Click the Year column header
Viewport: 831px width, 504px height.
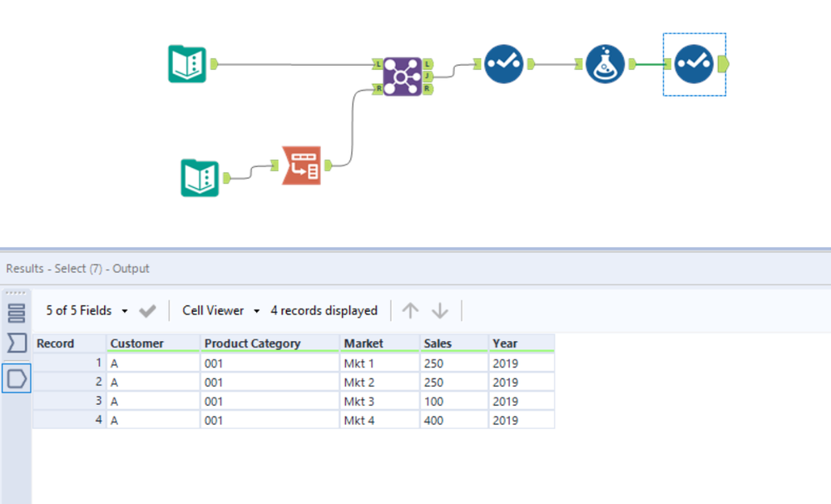pyautogui.click(x=522, y=343)
